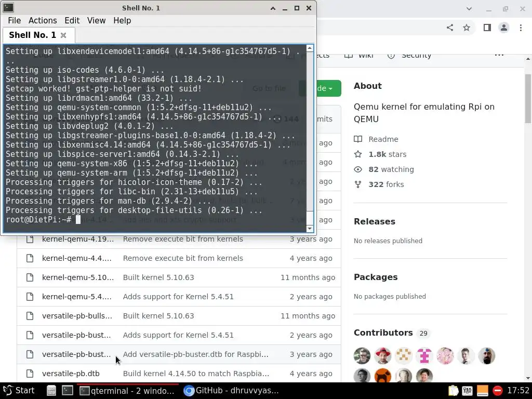Open file versatile-pb.dtb
The height and width of the screenshot is (399, 532).
(x=71, y=374)
